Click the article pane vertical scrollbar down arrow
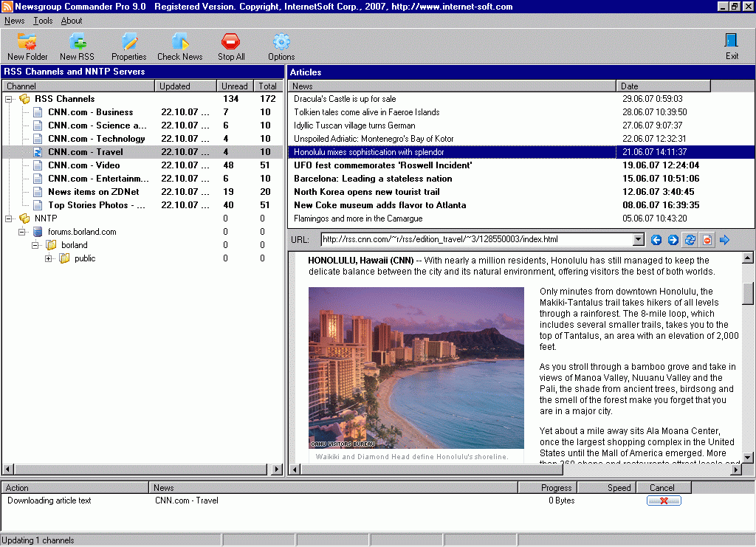 [747, 458]
